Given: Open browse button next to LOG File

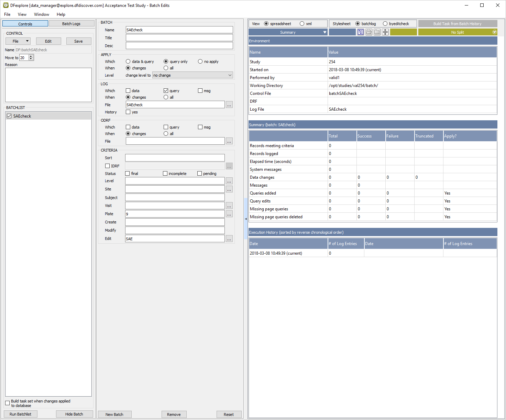Looking at the screenshot, I should pos(229,105).
